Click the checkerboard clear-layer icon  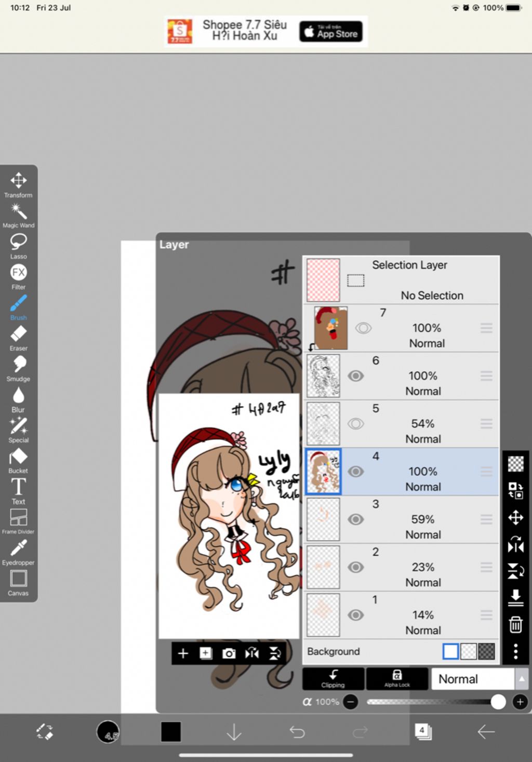click(515, 463)
